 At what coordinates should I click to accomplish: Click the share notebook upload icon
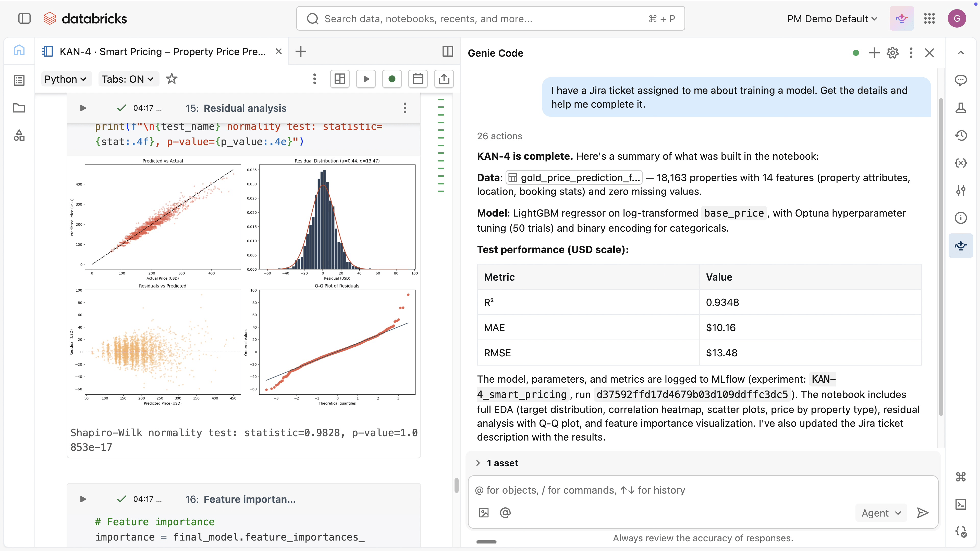click(x=444, y=79)
